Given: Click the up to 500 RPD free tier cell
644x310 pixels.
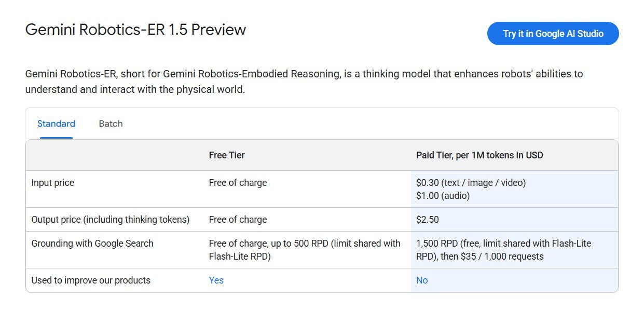Looking at the screenshot, I should tap(305, 250).
